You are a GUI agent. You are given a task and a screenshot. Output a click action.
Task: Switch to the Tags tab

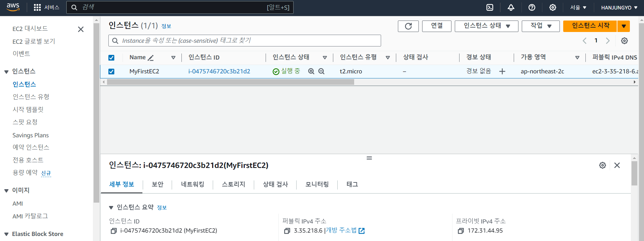[x=352, y=184]
